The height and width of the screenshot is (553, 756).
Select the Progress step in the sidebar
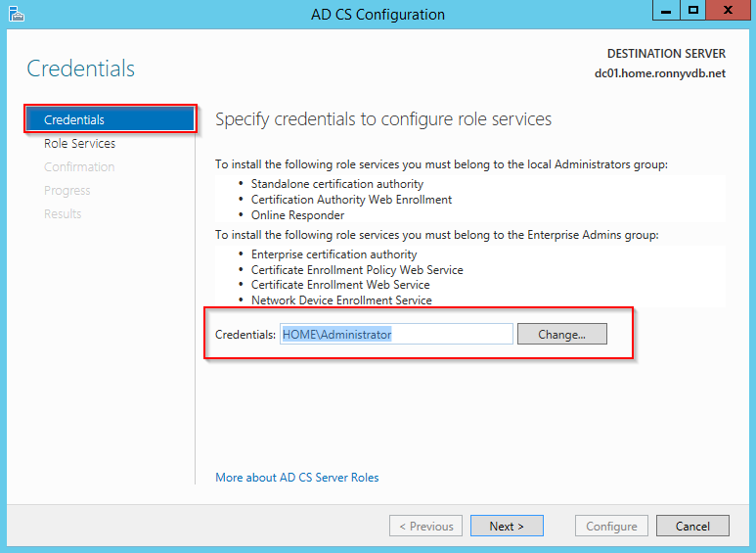click(67, 191)
